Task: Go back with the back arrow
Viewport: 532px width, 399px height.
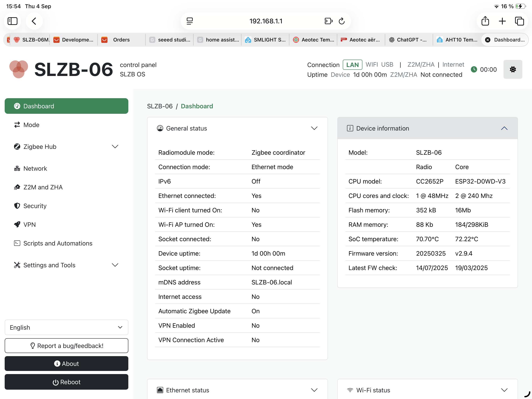Action: [x=34, y=21]
